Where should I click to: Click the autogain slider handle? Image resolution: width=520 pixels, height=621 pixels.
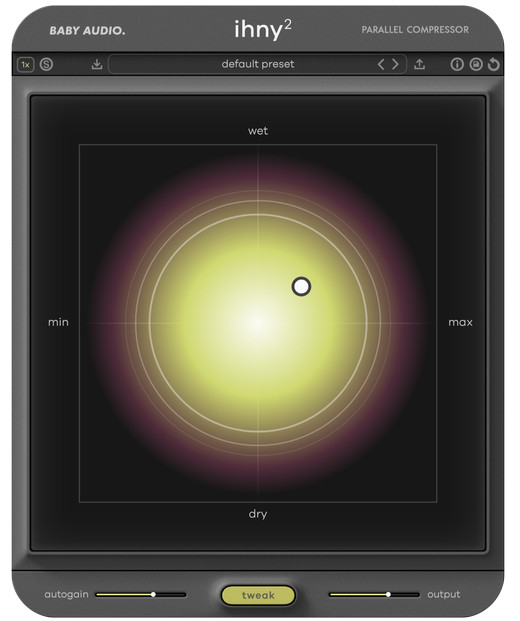pyautogui.click(x=153, y=594)
